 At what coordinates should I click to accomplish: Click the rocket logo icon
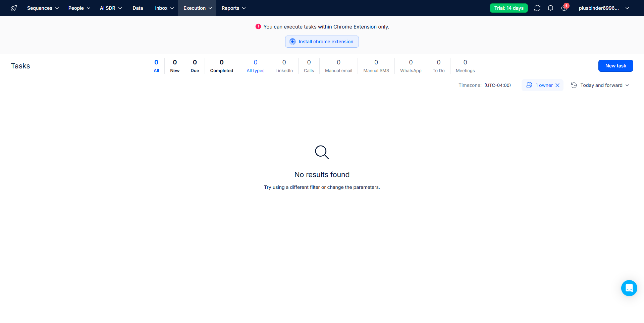pyautogui.click(x=14, y=8)
